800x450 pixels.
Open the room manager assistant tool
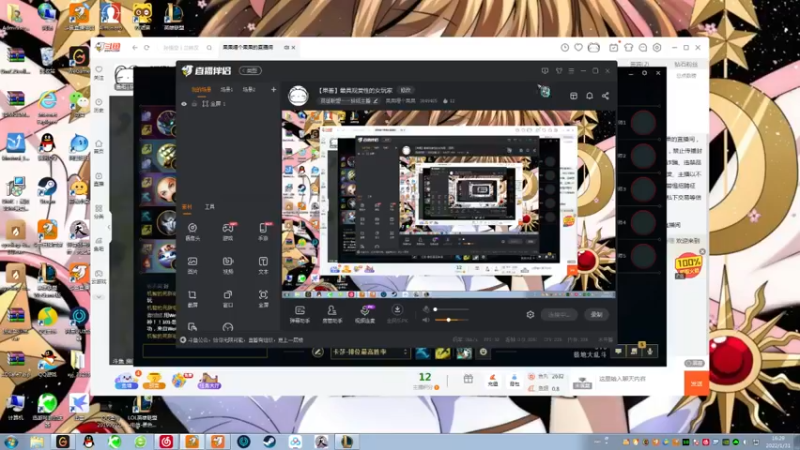(332, 314)
